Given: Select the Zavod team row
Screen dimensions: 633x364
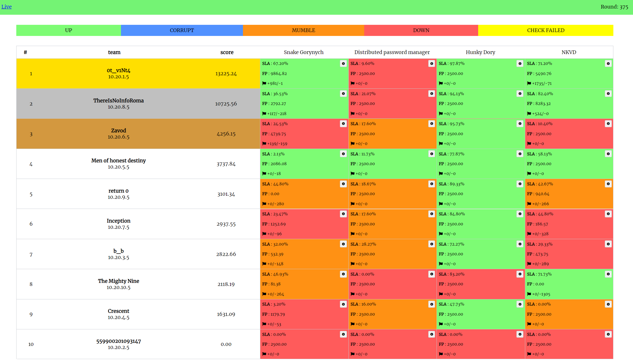Looking at the screenshot, I should (x=119, y=134).
